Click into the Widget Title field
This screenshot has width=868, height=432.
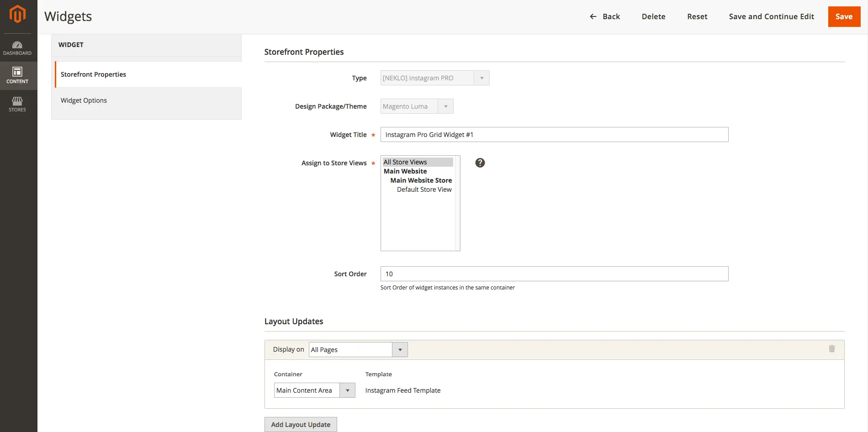554,135
